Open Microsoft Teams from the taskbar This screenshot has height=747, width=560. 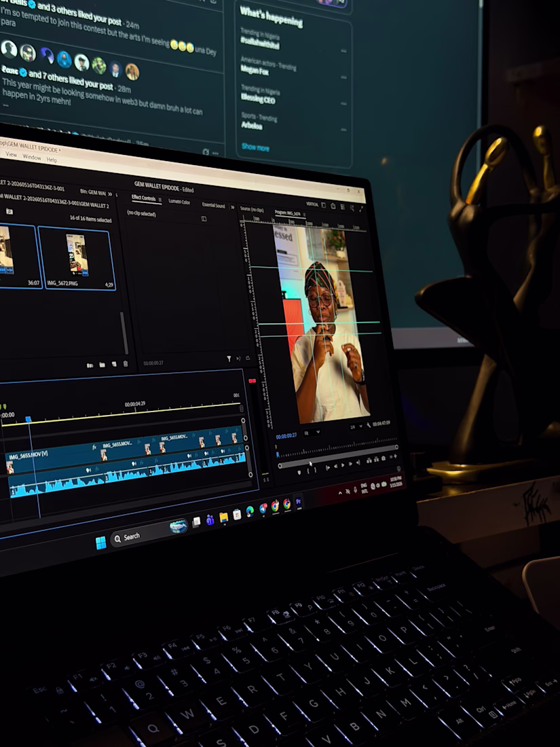[x=210, y=520]
